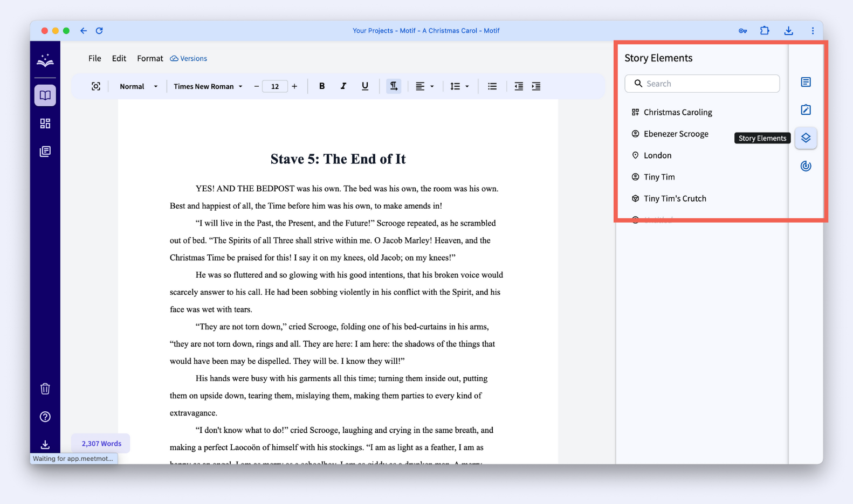
Task: Click the export download icon in sidebar
Action: pyautogui.click(x=45, y=445)
